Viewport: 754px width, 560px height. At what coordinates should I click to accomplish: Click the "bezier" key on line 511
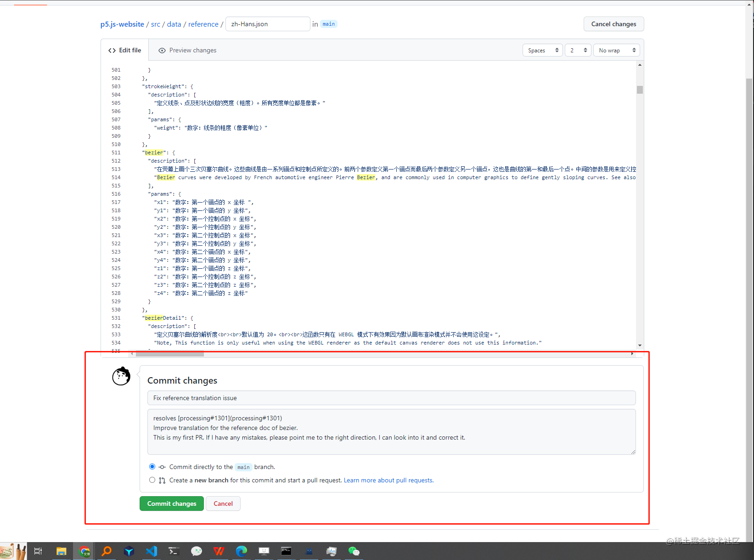(154, 153)
